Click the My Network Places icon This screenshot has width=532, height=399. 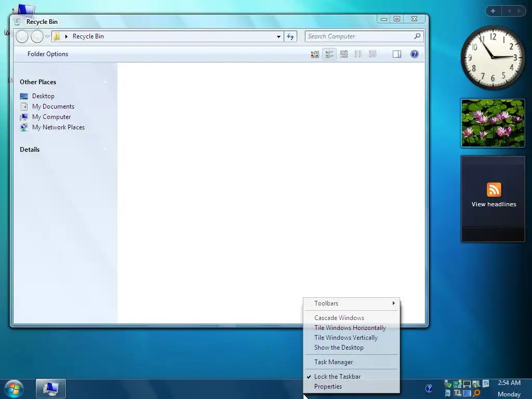coord(24,128)
